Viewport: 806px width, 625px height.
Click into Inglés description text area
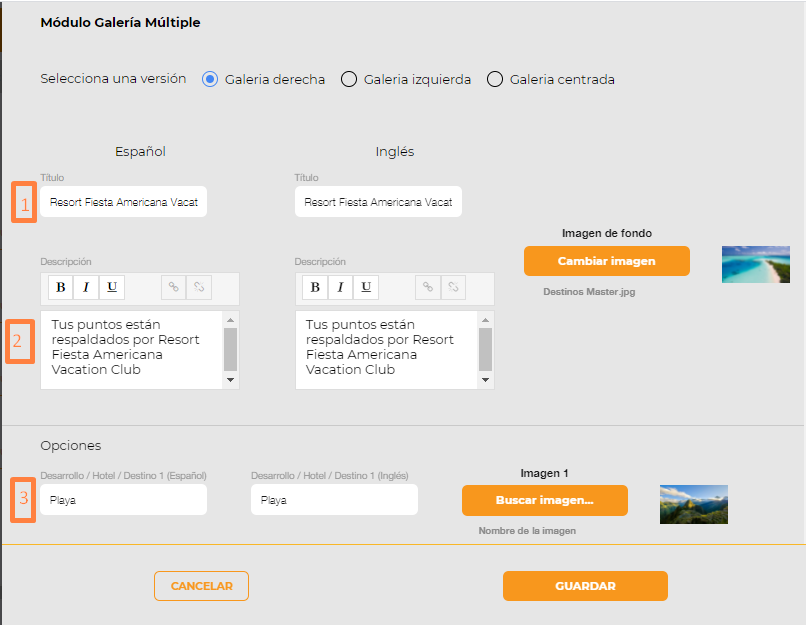[386, 350]
